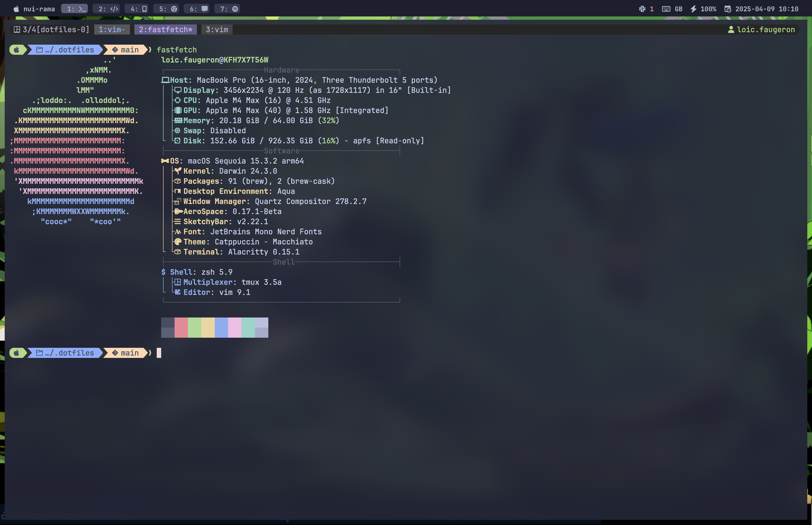This screenshot has height=525, width=812.
Task: Click the laptop icon next to Host
Action: [165, 80]
